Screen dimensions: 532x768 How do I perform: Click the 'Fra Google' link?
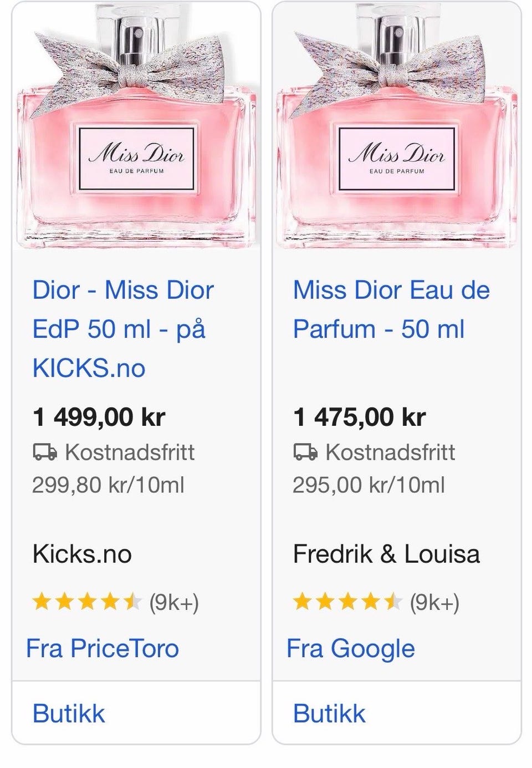coord(351,648)
